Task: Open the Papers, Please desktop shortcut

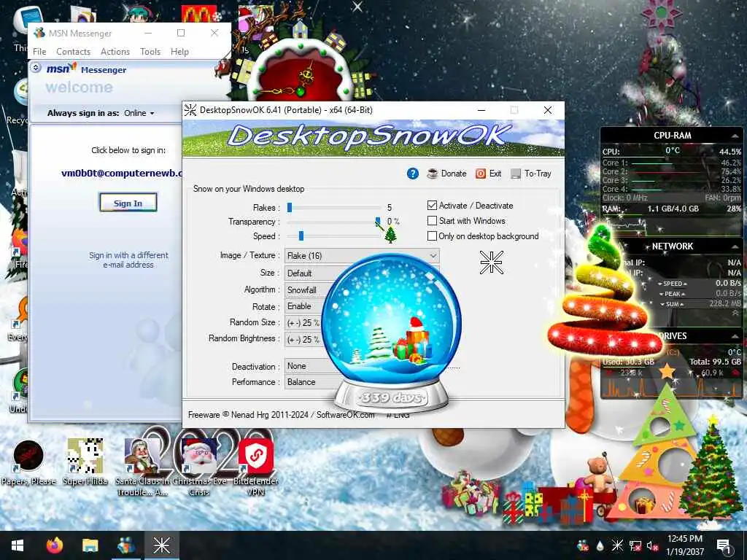Action: (x=28, y=462)
